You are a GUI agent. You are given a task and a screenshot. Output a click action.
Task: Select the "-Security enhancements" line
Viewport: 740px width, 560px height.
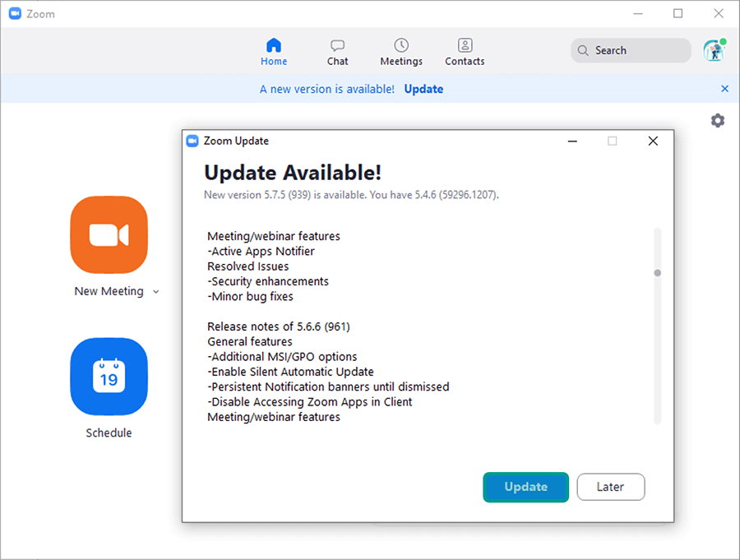pos(267,281)
